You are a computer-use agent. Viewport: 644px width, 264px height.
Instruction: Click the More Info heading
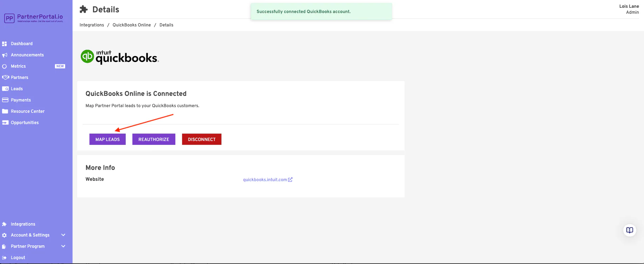100,168
